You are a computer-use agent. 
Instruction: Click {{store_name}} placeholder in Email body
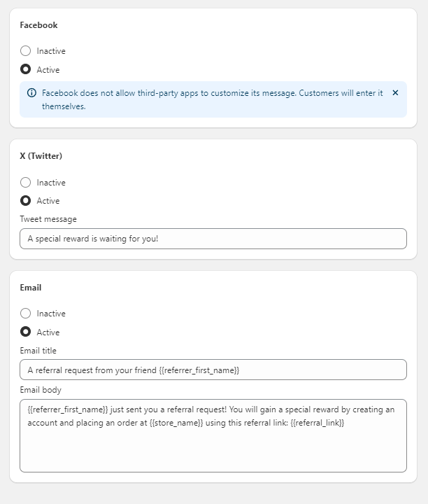pyautogui.click(x=176, y=423)
